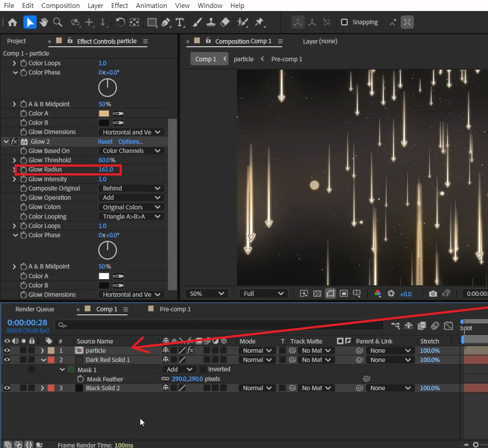
Task: Open the Effect menu
Action: (x=120, y=6)
